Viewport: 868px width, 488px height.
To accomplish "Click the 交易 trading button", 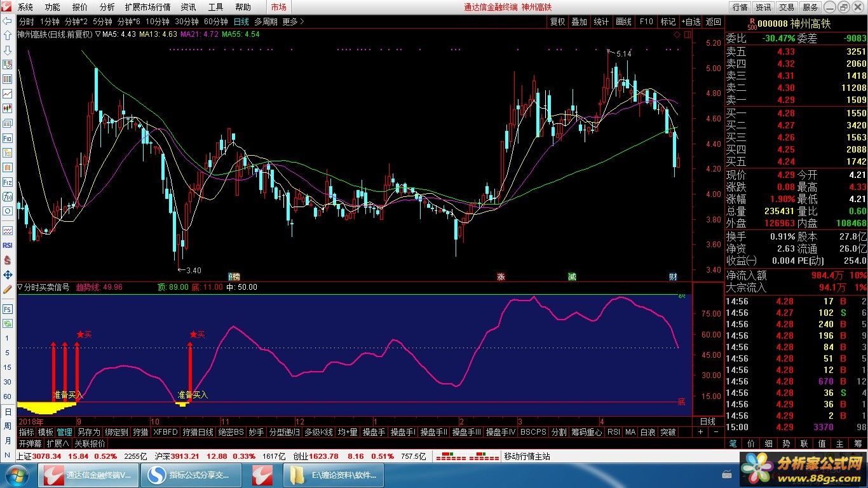I will (x=787, y=7).
